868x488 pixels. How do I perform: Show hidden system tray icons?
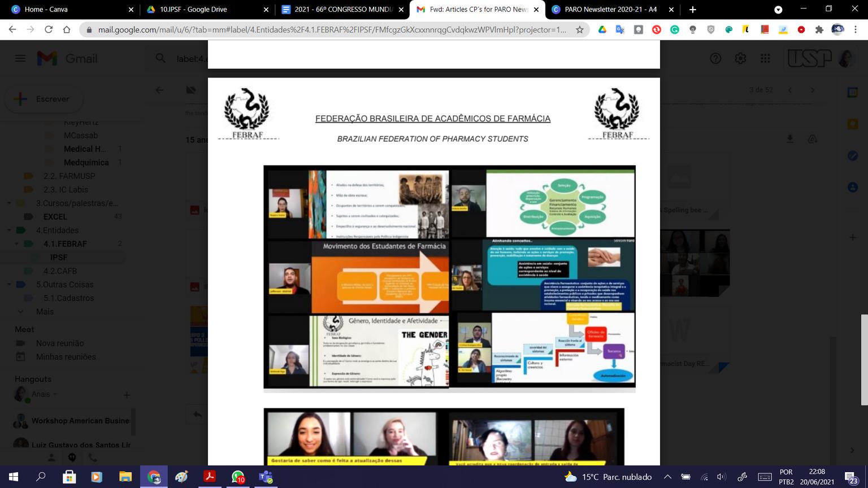point(667,477)
